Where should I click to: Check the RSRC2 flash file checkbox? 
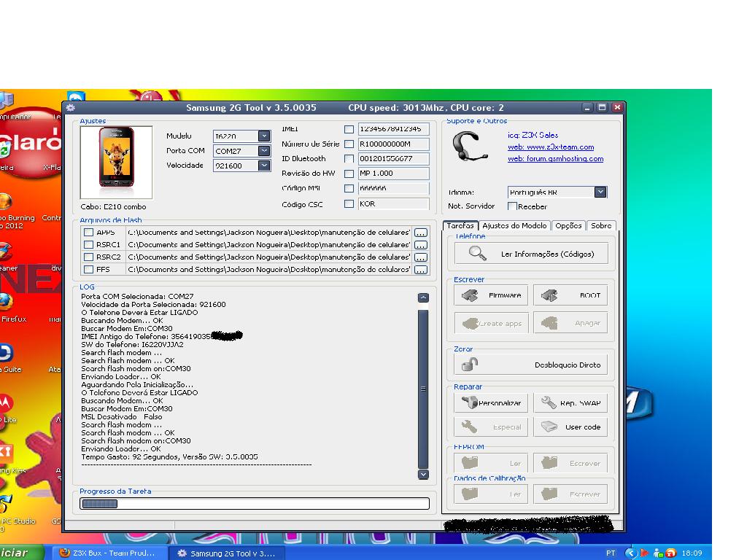88,257
